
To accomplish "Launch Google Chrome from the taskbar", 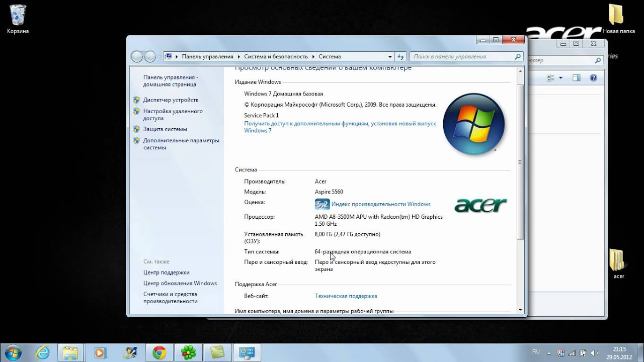I will pyautogui.click(x=159, y=353).
